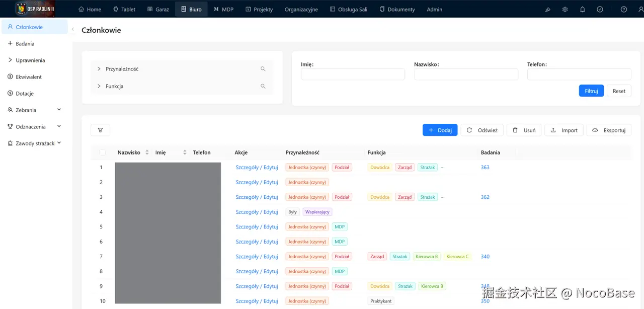This screenshot has width=644, height=309.
Task: Click Edytuj in row 4
Action: [x=271, y=212]
